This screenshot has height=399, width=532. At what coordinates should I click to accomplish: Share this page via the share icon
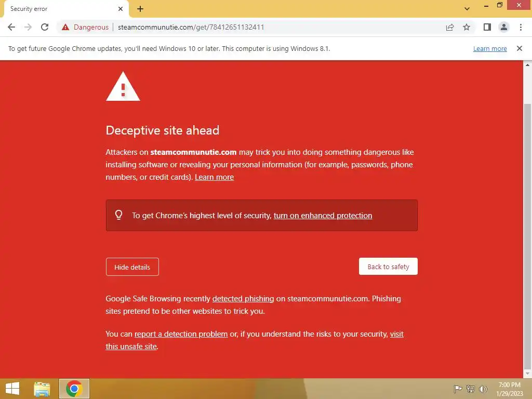[x=450, y=27]
